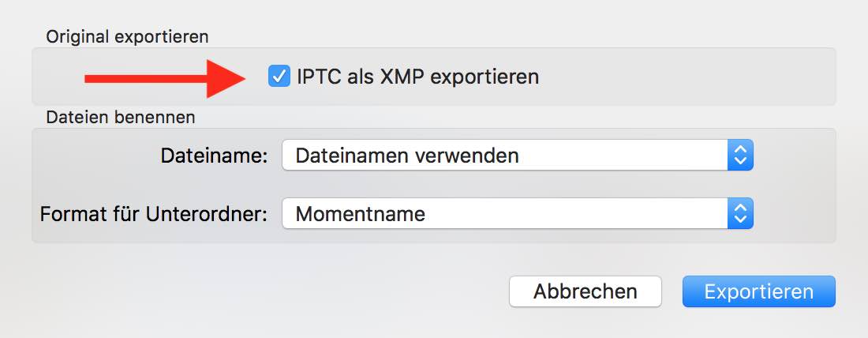
Task: Click the blue chevron arrows for Dateiname
Action: pyautogui.click(x=739, y=156)
